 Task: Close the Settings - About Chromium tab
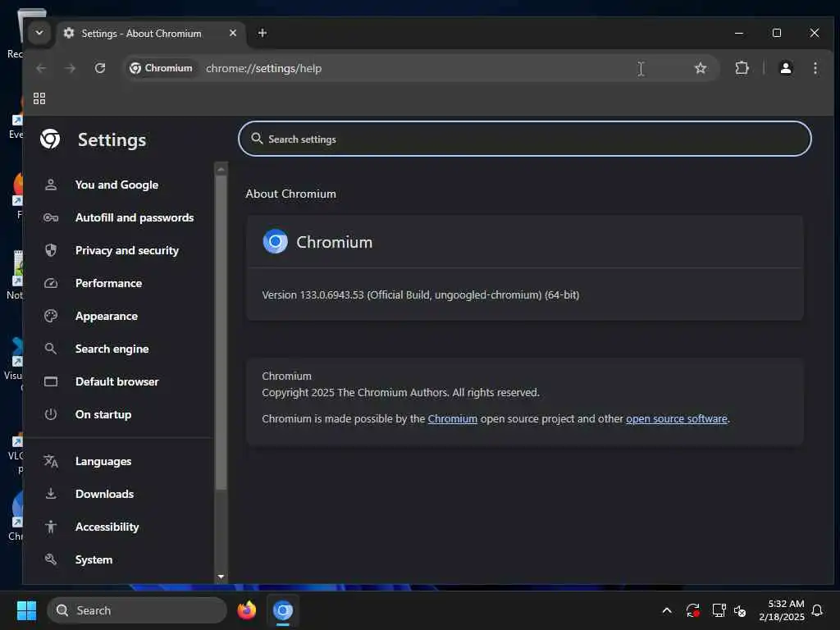tap(232, 33)
